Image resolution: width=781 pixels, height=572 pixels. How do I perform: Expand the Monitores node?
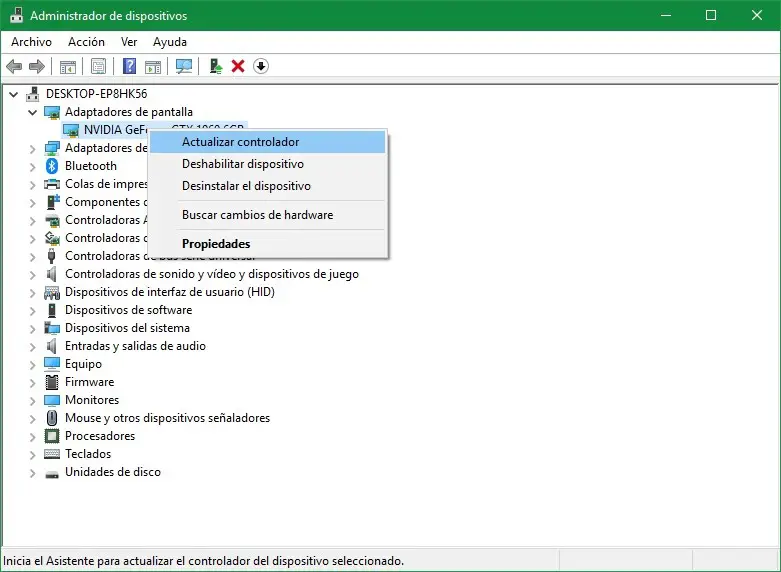[32, 401]
